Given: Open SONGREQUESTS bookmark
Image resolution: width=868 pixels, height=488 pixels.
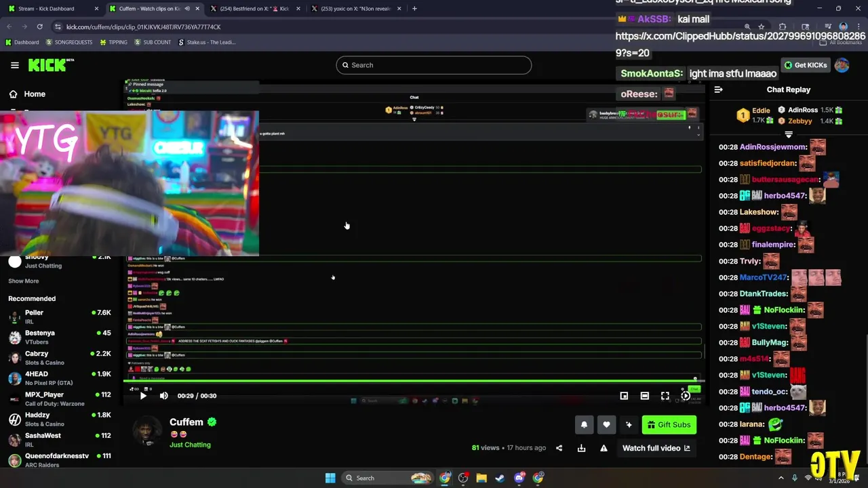Looking at the screenshot, I should [69, 42].
